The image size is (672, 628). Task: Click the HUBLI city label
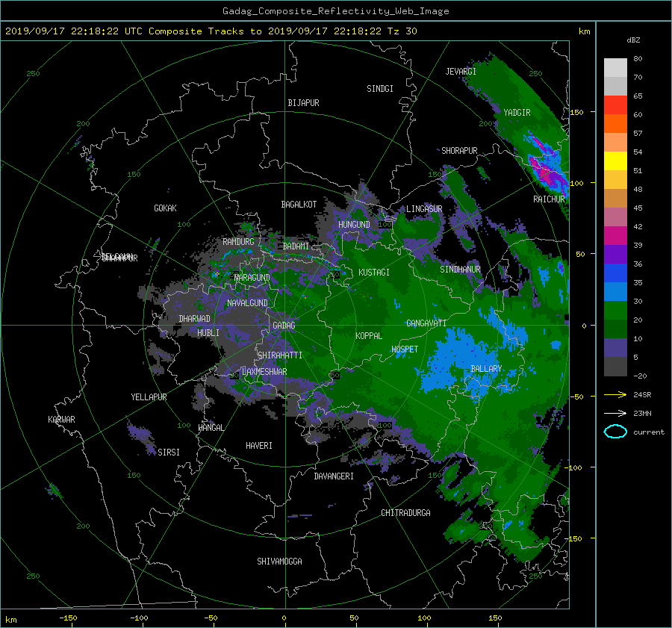(x=208, y=333)
